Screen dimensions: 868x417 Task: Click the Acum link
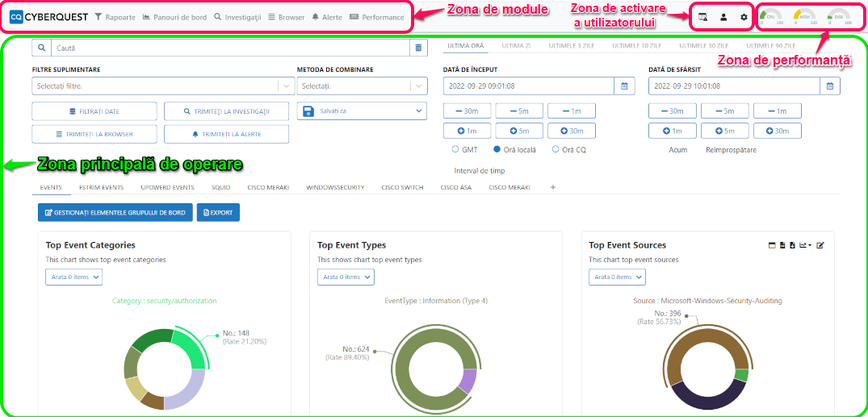[677, 150]
